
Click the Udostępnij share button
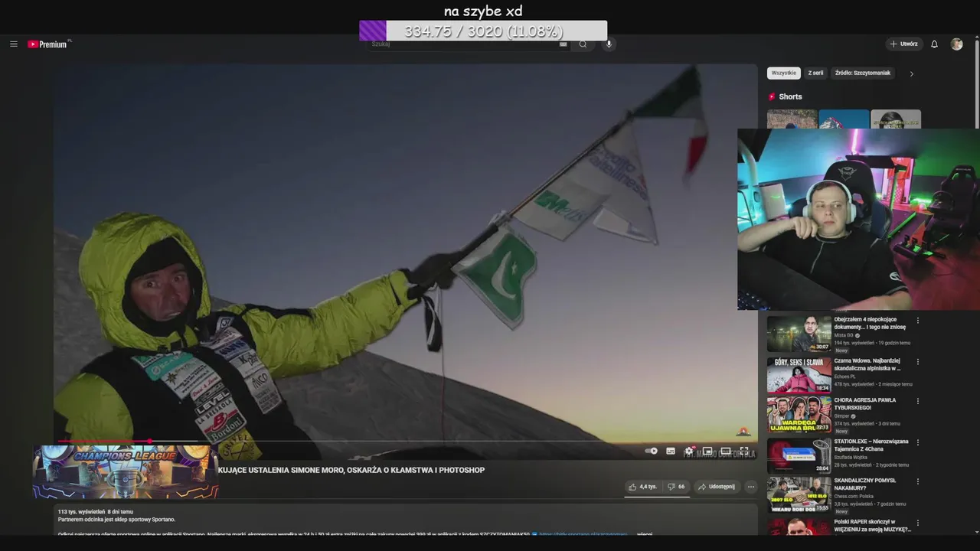tap(717, 487)
